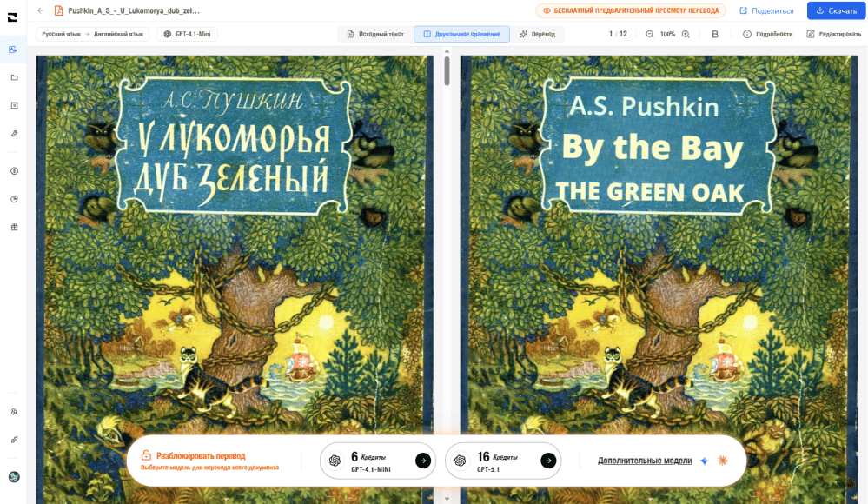The height and width of the screenshot is (504, 868).
Task: Choose GPT-5.1 for 16 credits
Action: tap(503, 461)
